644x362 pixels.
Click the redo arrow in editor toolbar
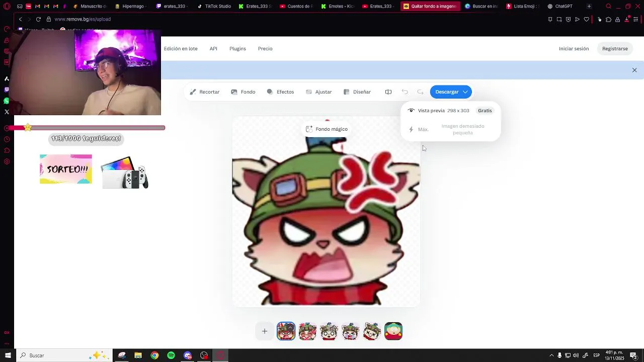(x=420, y=92)
